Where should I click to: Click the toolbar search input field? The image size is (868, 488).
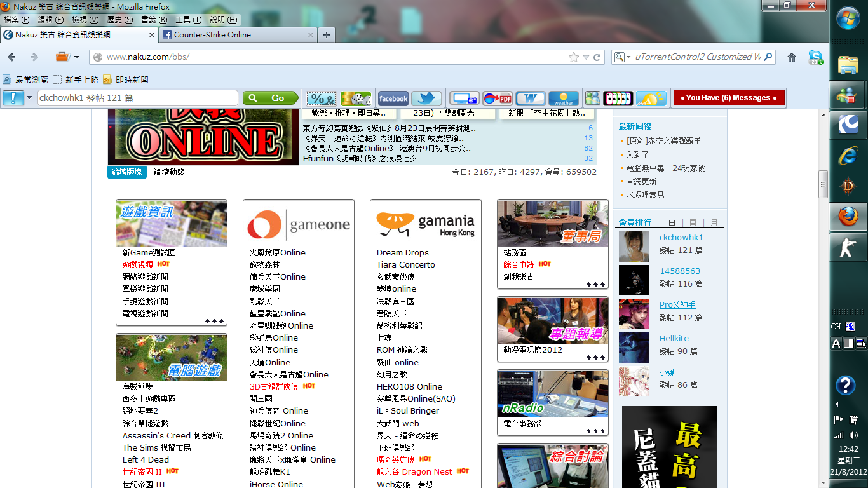(x=138, y=98)
